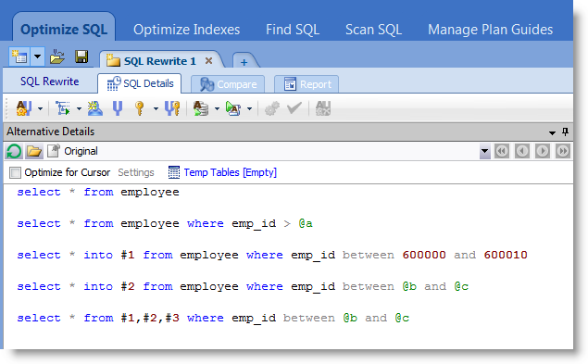
Task: Open the Temp Tables [Empty] link
Action: tap(230, 172)
